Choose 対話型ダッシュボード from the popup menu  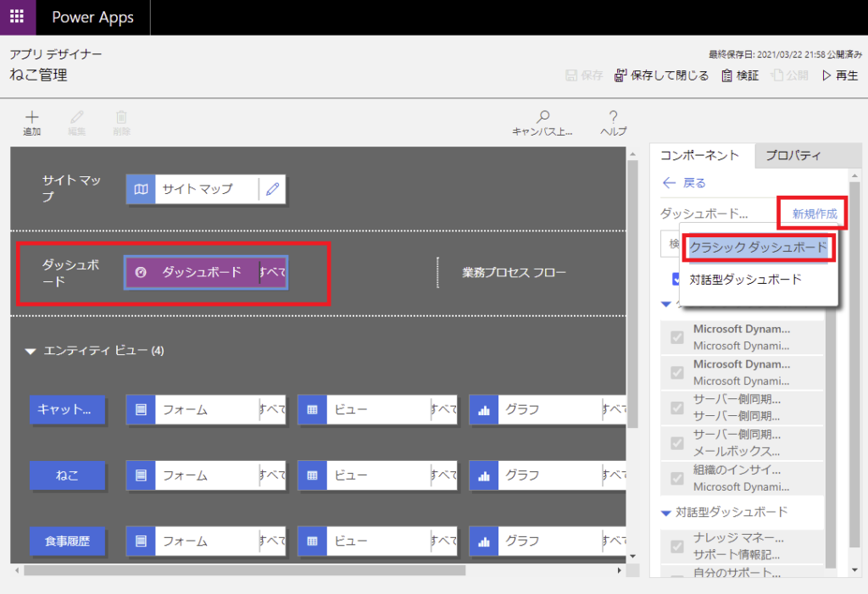(x=745, y=280)
